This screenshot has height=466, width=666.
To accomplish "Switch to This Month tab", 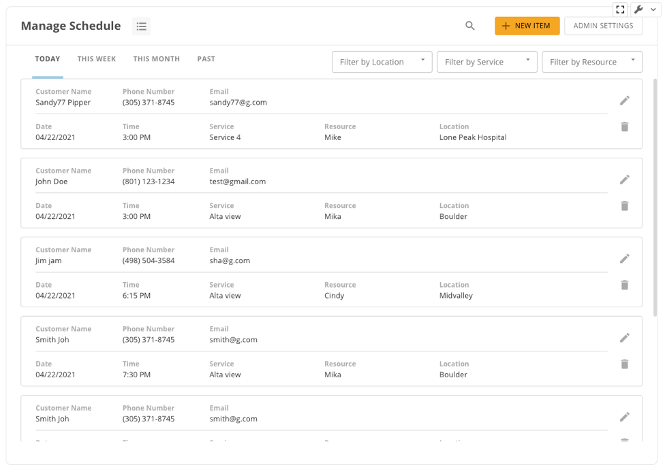I will [x=156, y=59].
